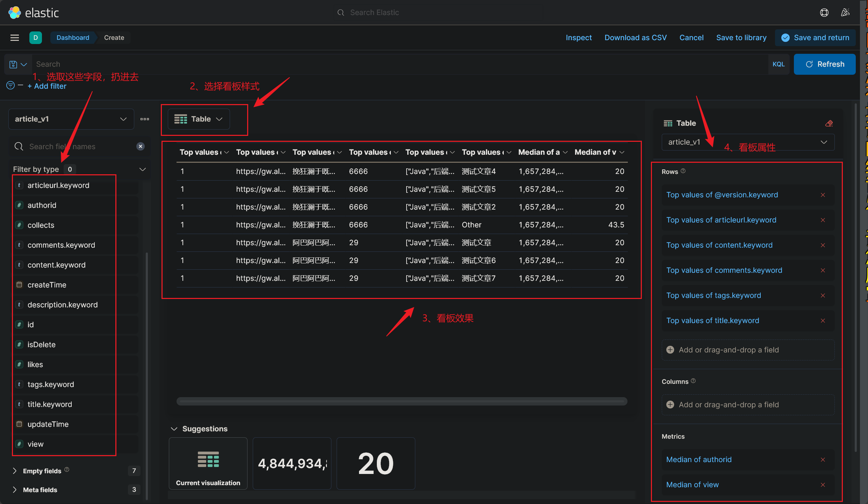The image size is (868, 504).
Task: Open the hamburger navigation menu
Action: (15, 38)
